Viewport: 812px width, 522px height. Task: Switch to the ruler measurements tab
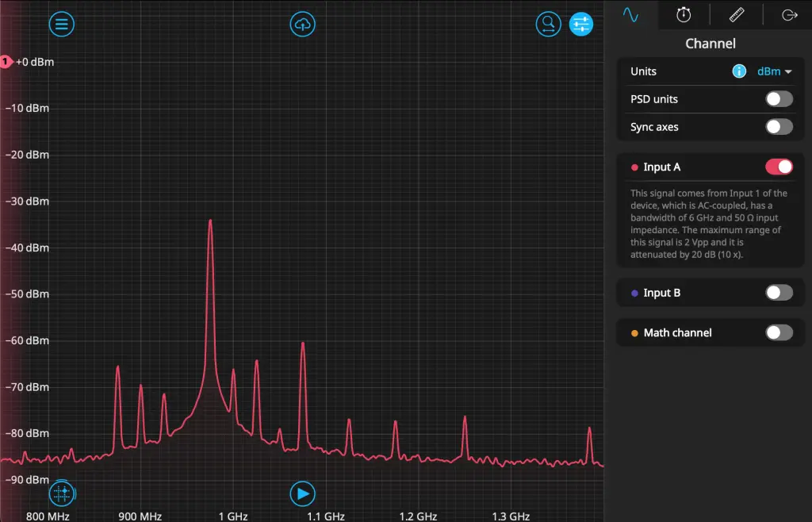coord(737,14)
